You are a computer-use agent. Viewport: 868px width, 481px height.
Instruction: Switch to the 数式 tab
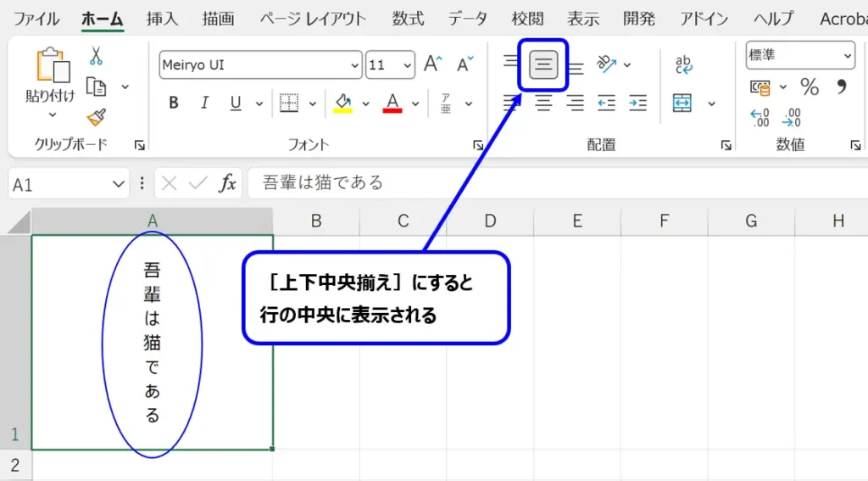point(408,19)
